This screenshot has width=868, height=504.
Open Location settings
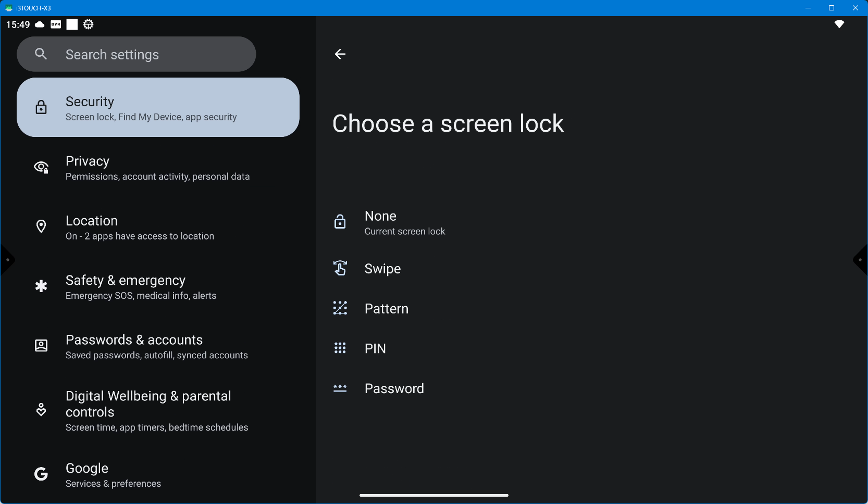tap(140, 228)
